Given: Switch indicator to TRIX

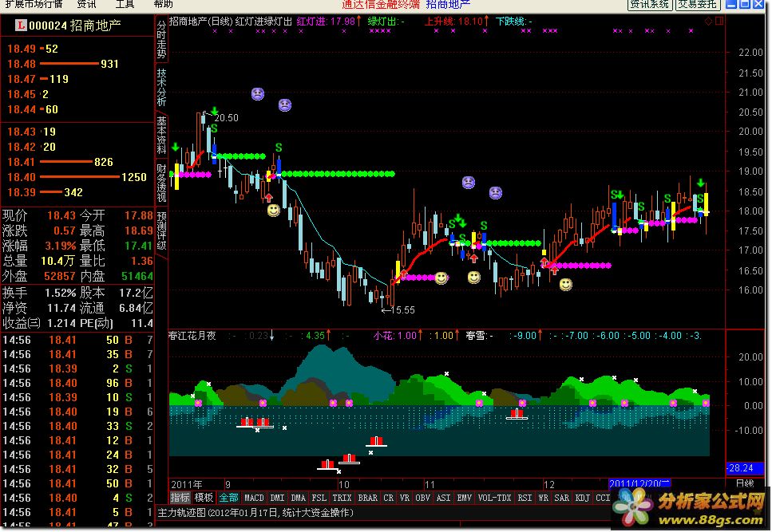Looking at the screenshot, I should coord(342,498).
